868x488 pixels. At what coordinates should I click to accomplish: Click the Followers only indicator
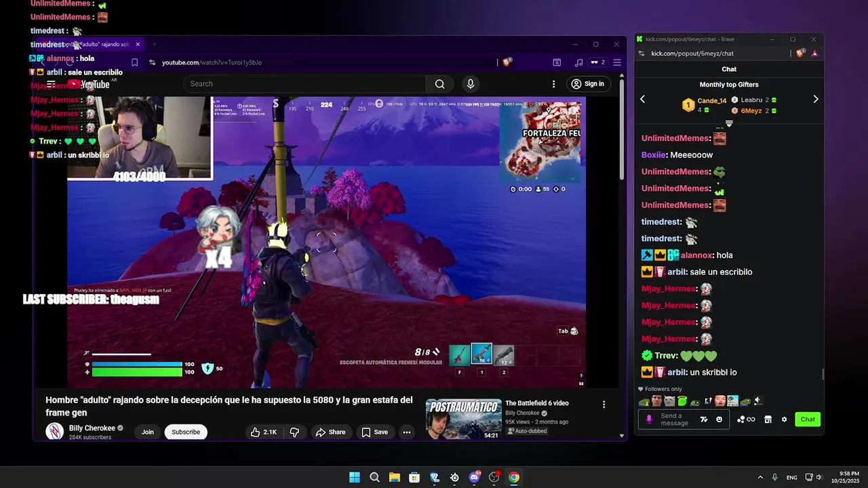pyautogui.click(x=660, y=389)
